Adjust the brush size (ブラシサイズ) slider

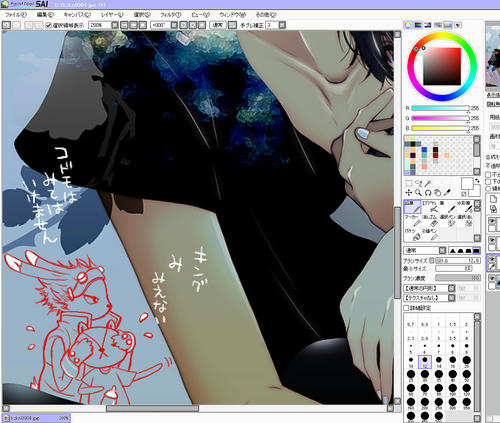click(458, 260)
